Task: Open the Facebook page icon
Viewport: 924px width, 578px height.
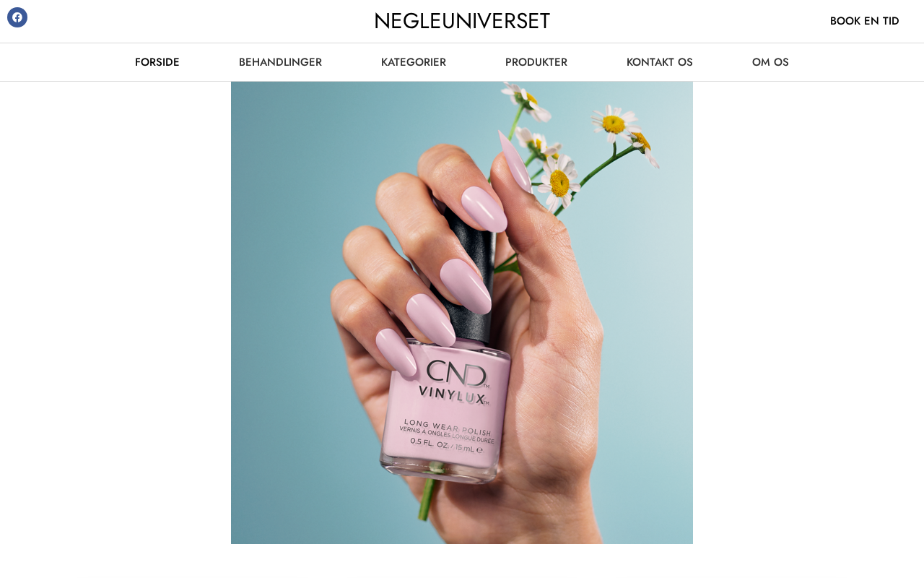Action: coord(17,17)
